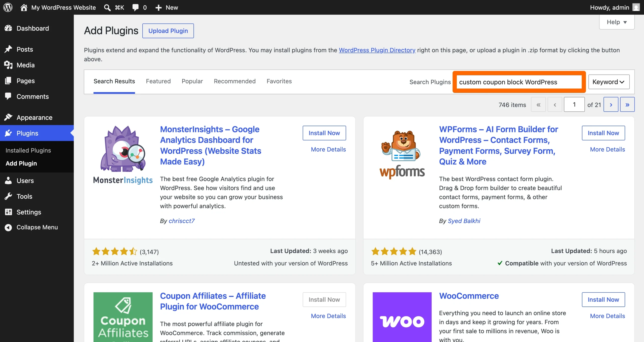Click the Collapse Menu arrow icon
Screen dimensions: 644x342
click(8, 227)
